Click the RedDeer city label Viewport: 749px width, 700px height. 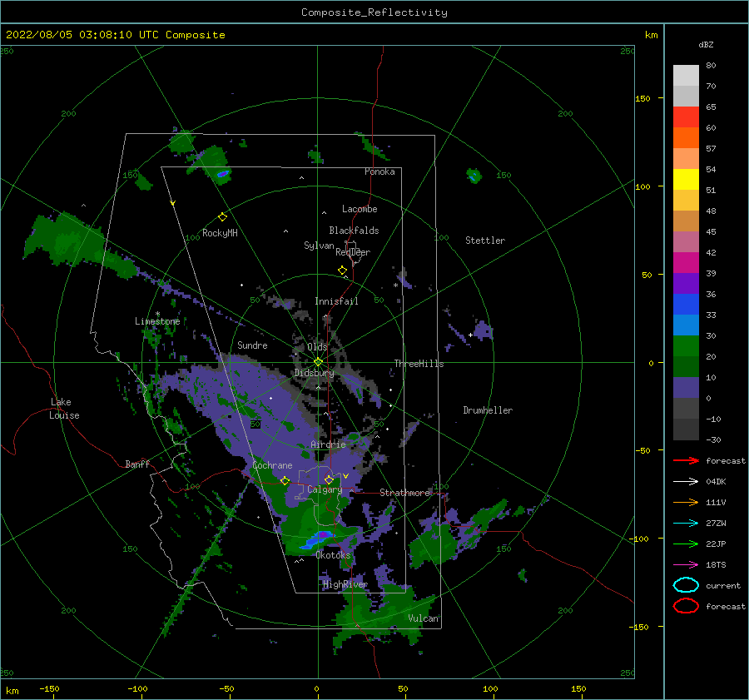pyautogui.click(x=353, y=252)
